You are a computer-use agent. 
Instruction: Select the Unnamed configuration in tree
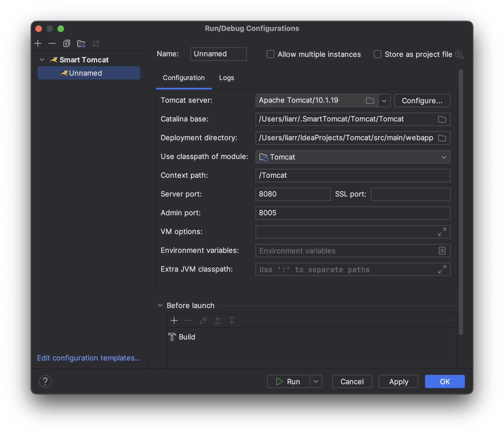89,73
